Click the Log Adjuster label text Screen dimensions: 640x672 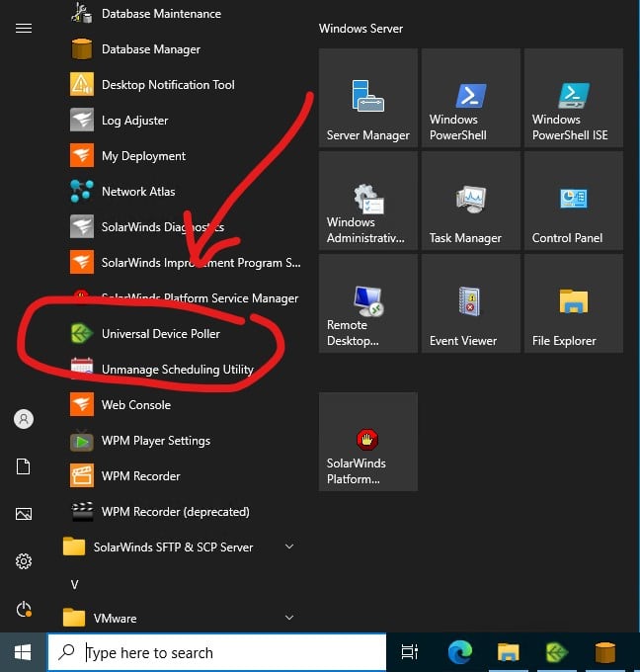pyautogui.click(x=134, y=121)
